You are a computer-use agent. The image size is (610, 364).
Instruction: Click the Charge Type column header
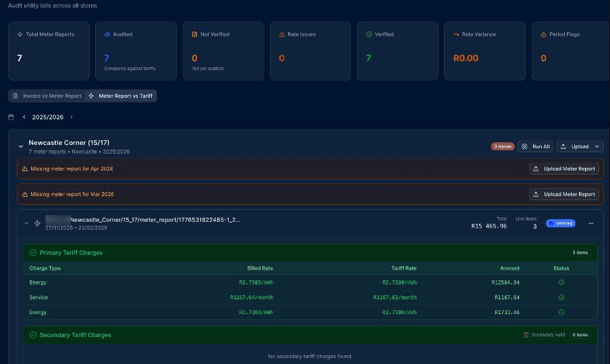click(45, 268)
